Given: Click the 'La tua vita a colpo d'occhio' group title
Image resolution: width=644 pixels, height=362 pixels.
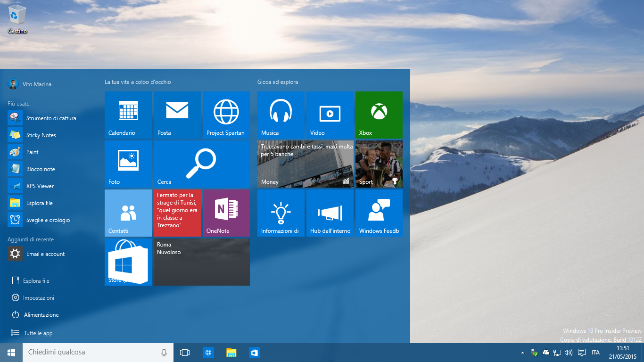Looking at the screenshot, I should [138, 82].
